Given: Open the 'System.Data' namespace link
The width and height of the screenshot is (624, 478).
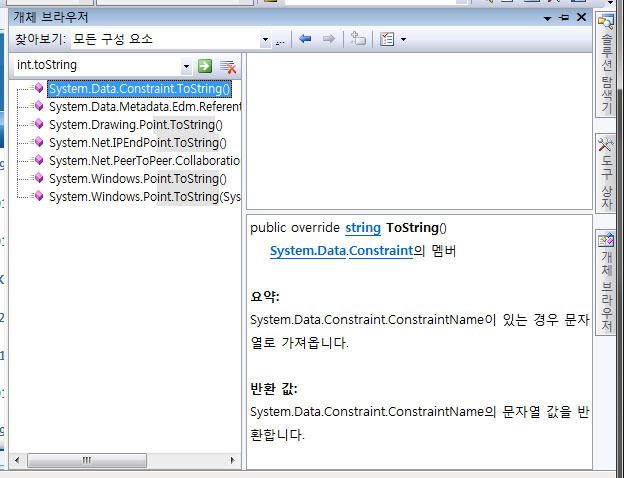Looking at the screenshot, I should click(x=308, y=251).
